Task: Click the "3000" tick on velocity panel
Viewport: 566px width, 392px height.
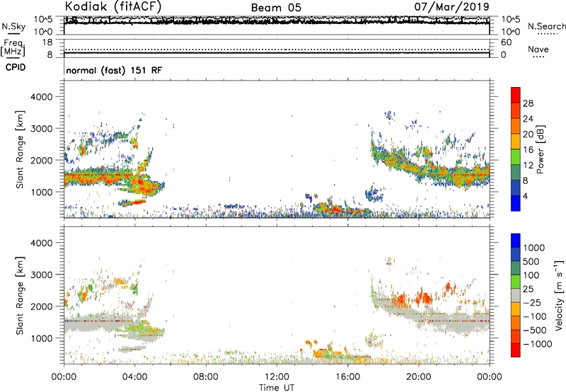Action: [x=42, y=275]
